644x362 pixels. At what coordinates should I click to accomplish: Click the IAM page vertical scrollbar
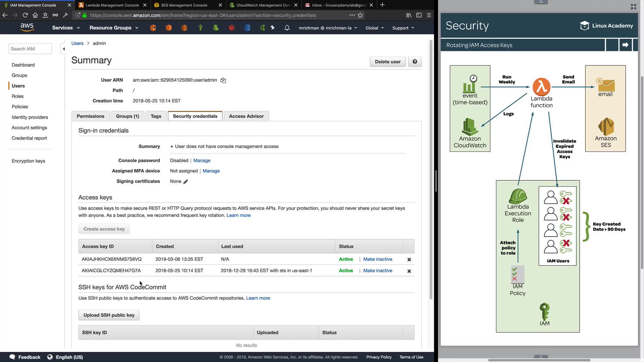(x=431, y=168)
